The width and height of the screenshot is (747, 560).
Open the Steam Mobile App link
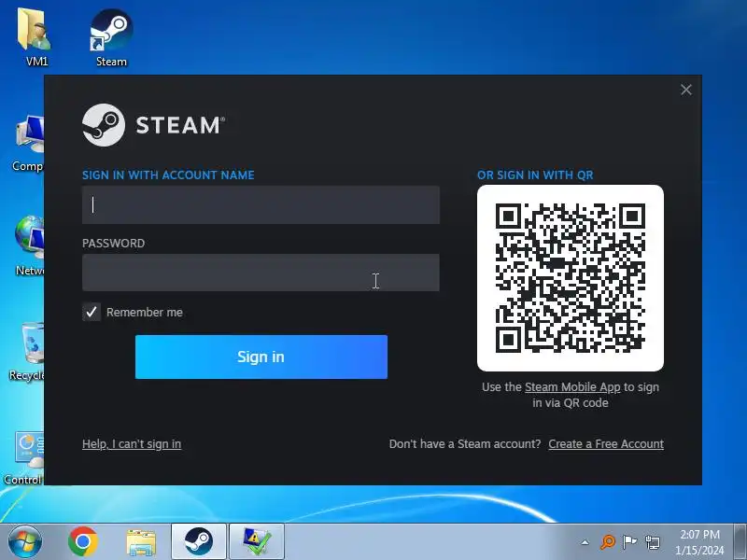pyautogui.click(x=572, y=387)
